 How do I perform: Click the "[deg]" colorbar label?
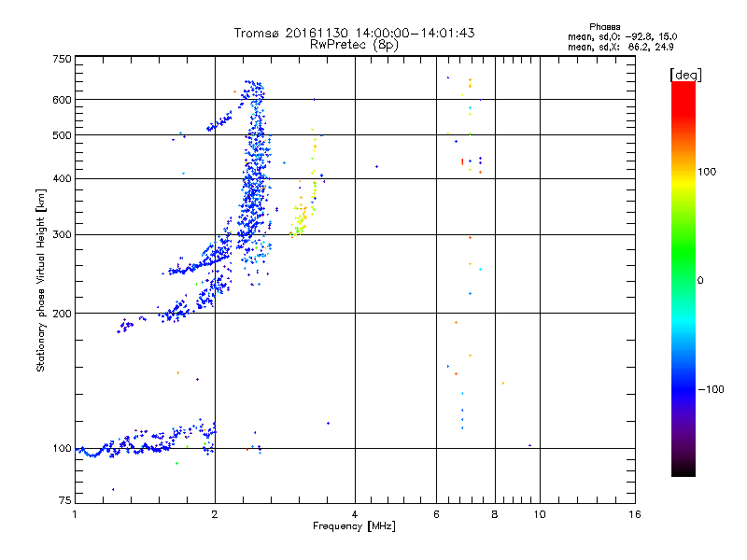pyautogui.click(x=685, y=75)
